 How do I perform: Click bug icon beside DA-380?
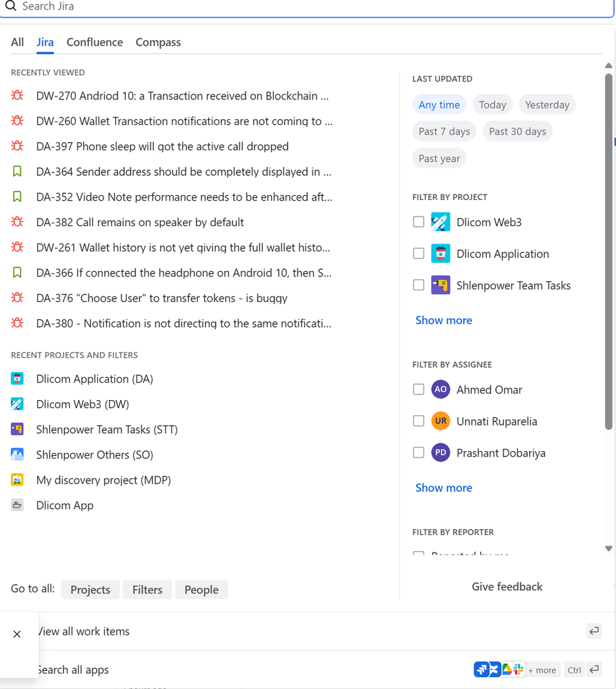[x=17, y=323]
